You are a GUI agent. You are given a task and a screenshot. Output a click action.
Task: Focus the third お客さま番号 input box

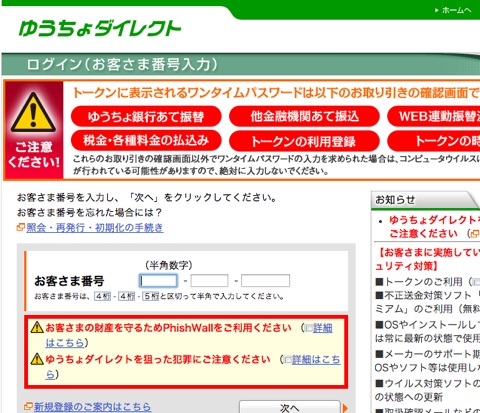pyautogui.click(x=265, y=281)
